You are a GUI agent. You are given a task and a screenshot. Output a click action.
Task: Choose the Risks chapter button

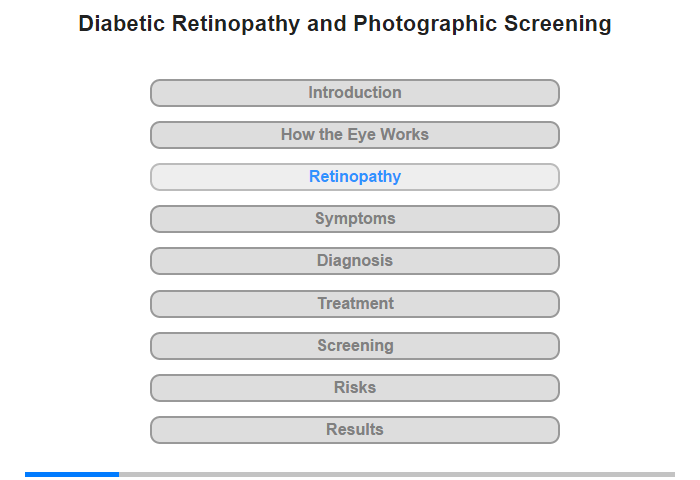click(x=355, y=388)
